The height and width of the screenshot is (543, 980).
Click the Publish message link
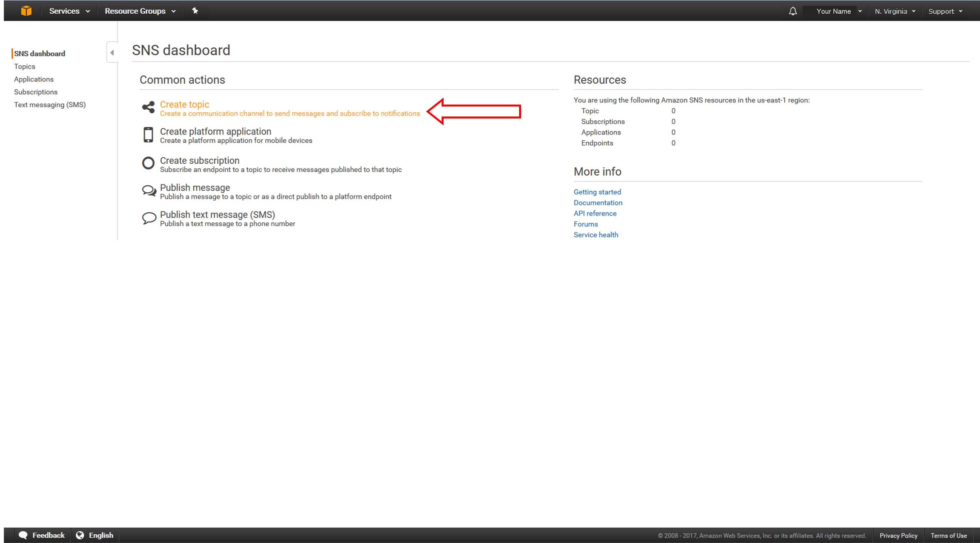point(195,187)
